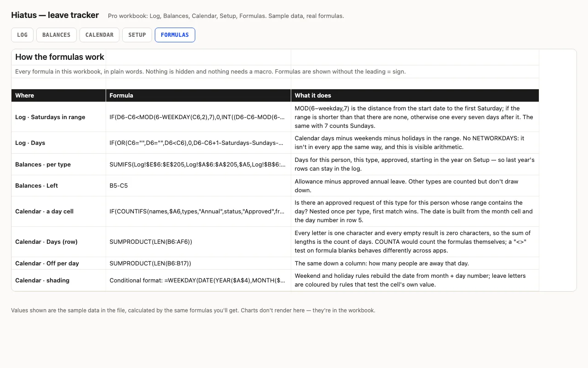Select the "Calendar · Days (row)" cell
Viewport: 588px width, 368px height.
click(x=59, y=242)
